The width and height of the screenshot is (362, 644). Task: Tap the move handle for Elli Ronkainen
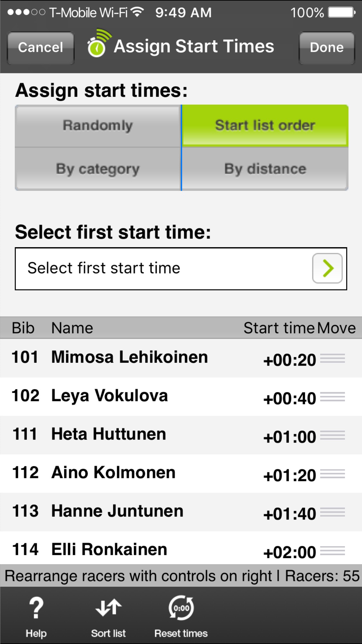click(333, 551)
